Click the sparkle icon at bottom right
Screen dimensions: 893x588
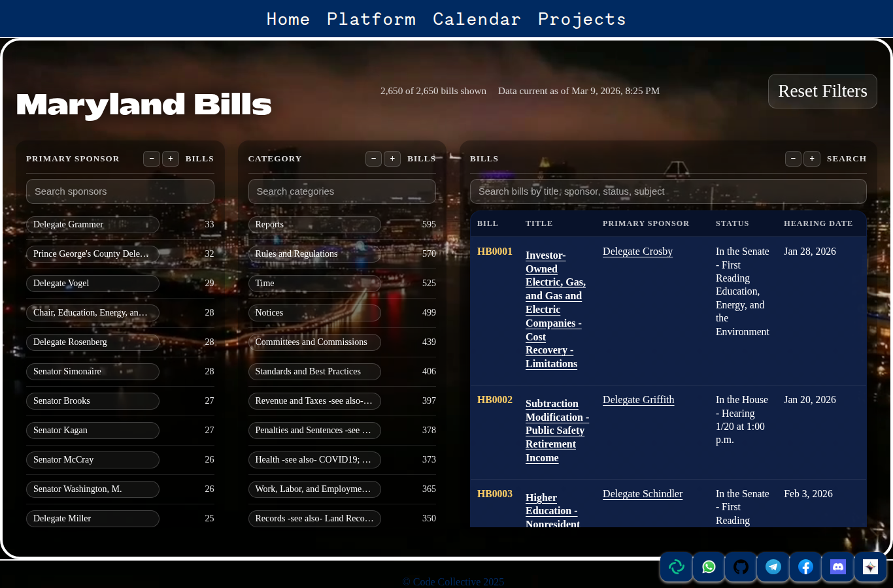870,567
